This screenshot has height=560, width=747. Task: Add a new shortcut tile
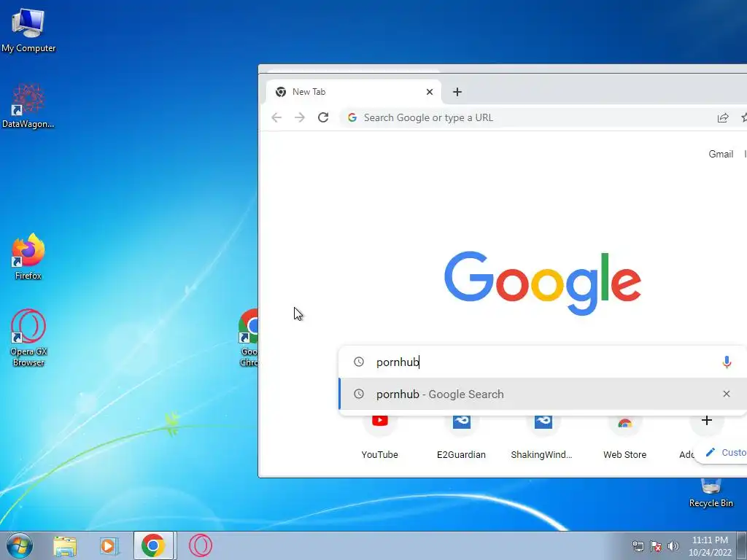tap(706, 421)
